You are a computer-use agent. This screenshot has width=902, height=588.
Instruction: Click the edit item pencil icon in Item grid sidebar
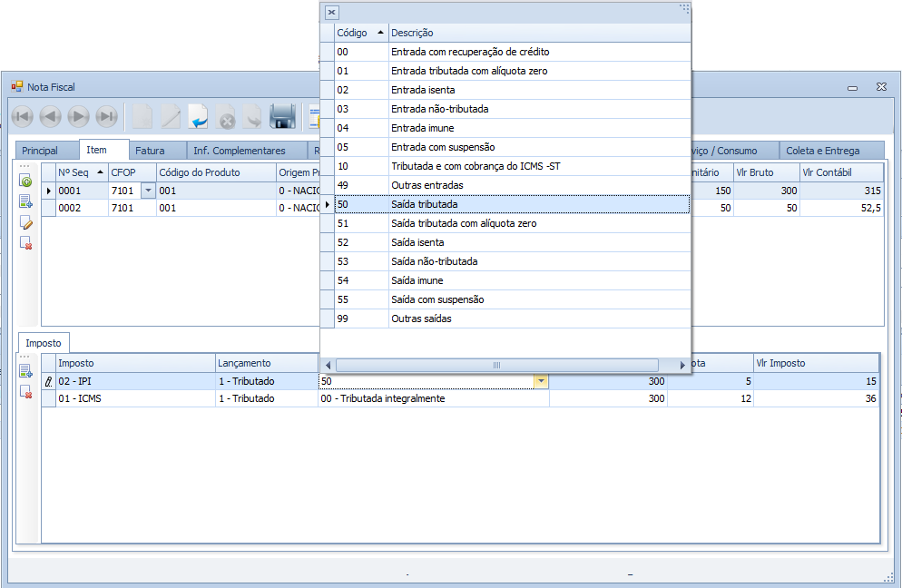[26, 222]
